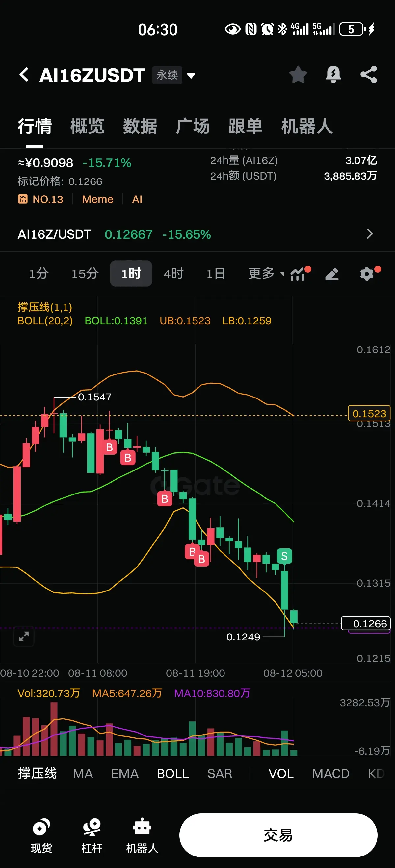Viewport: 395px width, 868px height.
Task: Select 1时 timeframe
Action: pos(131,274)
